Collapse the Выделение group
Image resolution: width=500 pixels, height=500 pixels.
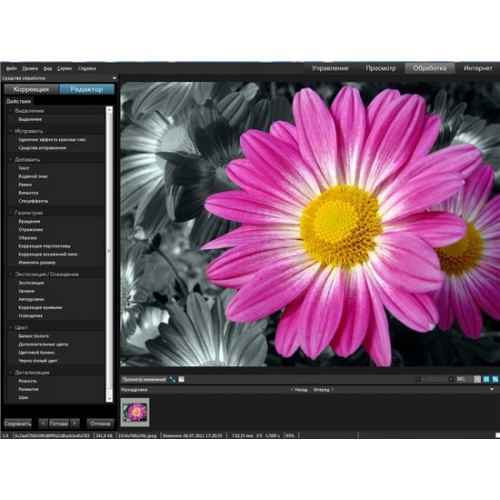(11, 110)
